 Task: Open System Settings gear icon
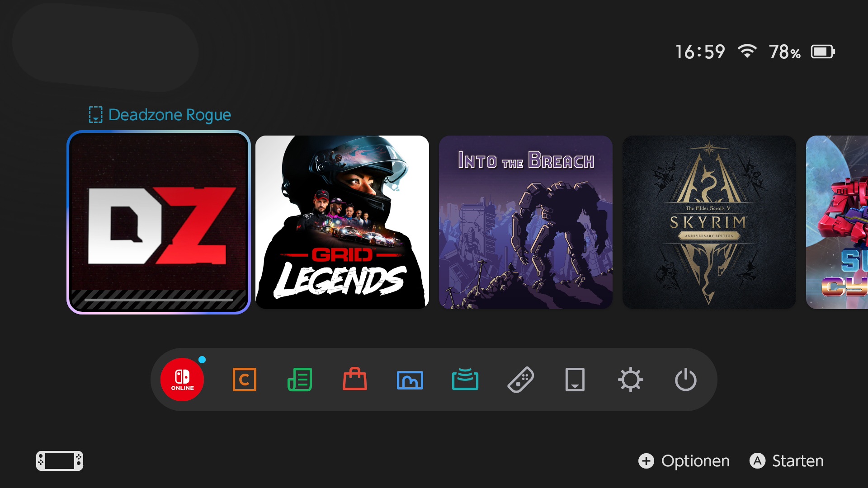tap(631, 380)
